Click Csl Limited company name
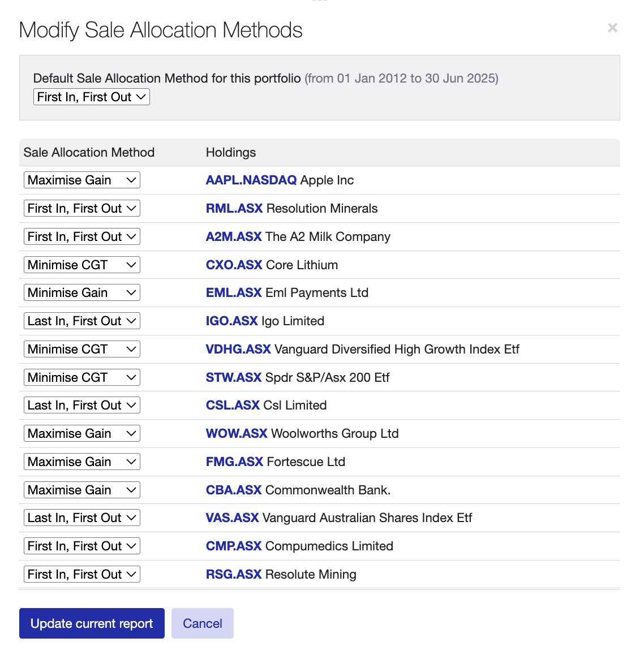The height and width of the screenshot is (655, 644). click(x=295, y=405)
